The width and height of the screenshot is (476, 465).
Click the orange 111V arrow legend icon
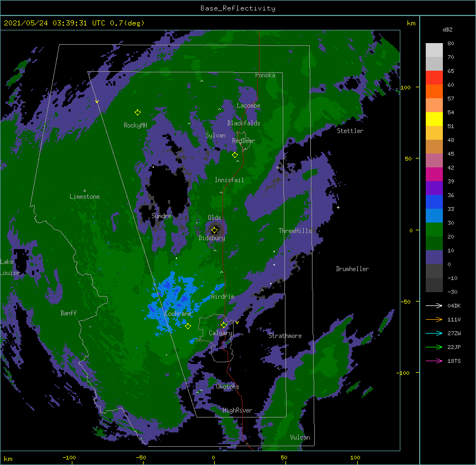click(434, 319)
